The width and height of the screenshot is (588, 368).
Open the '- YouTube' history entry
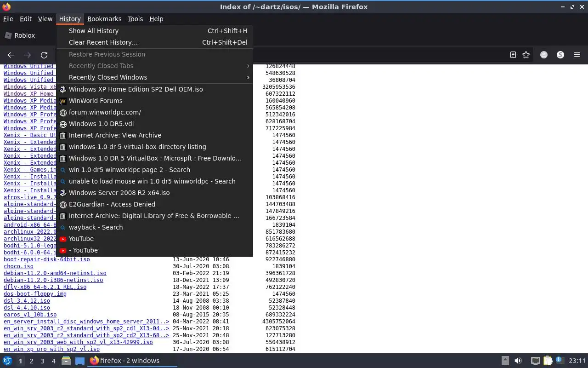pos(154,250)
